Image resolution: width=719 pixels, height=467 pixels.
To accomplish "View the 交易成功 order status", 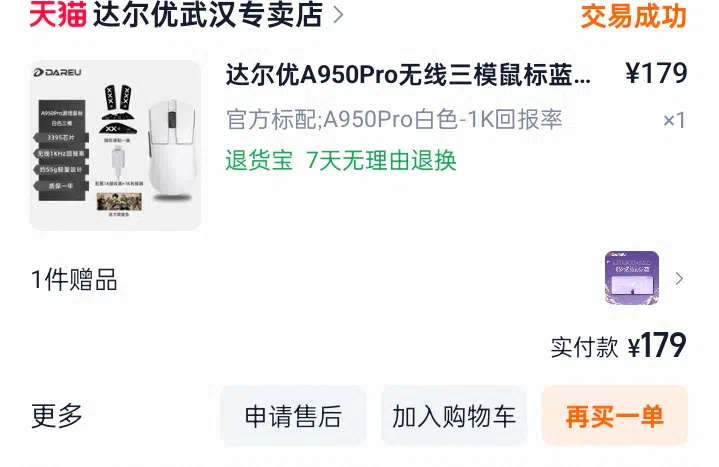I will click(x=633, y=16).
